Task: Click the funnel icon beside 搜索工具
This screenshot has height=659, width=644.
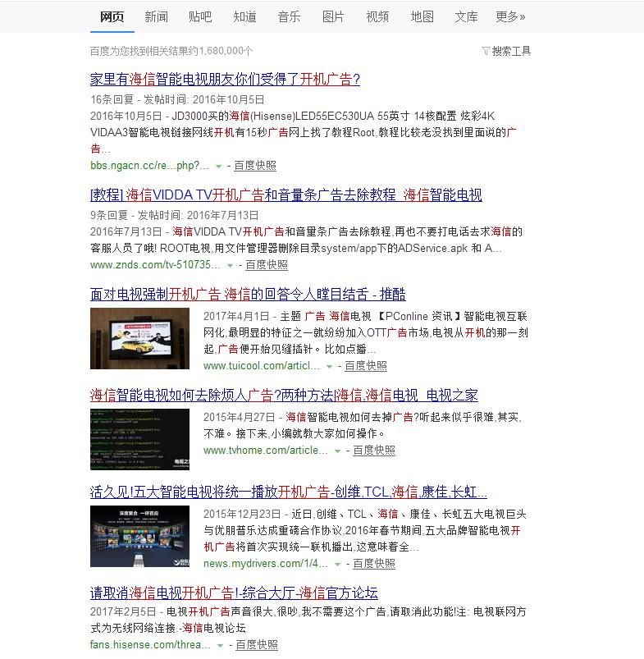Action: click(486, 51)
